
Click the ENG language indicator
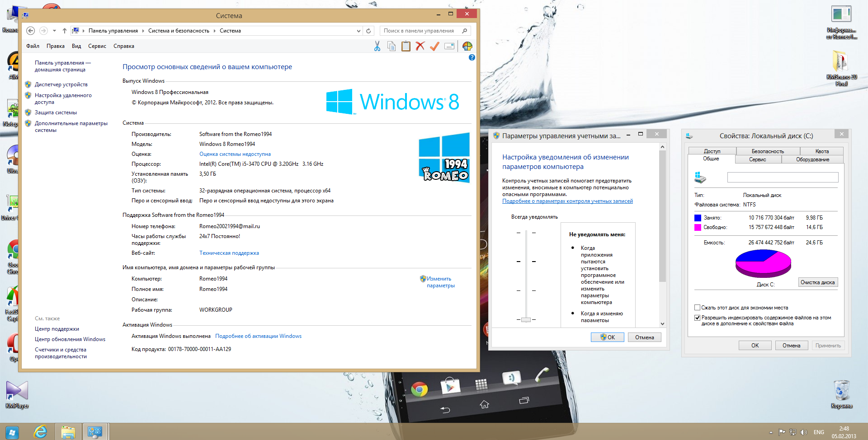pos(819,432)
